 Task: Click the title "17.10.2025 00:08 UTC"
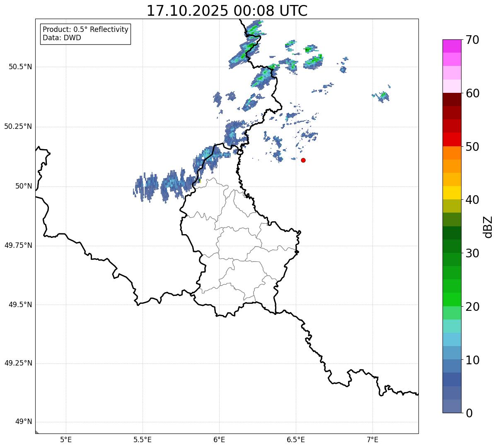coord(227,10)
